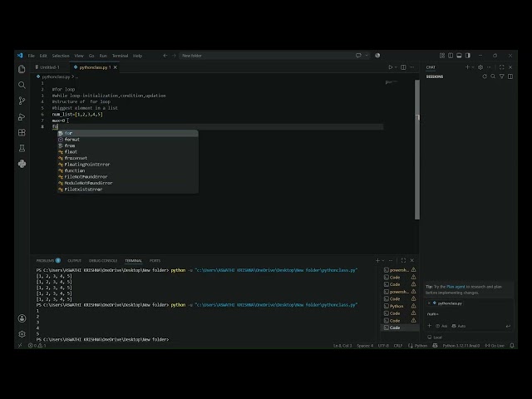Maximize the Chat panel
The width and height of the screenshot is (532, 399).
point(502,67)
